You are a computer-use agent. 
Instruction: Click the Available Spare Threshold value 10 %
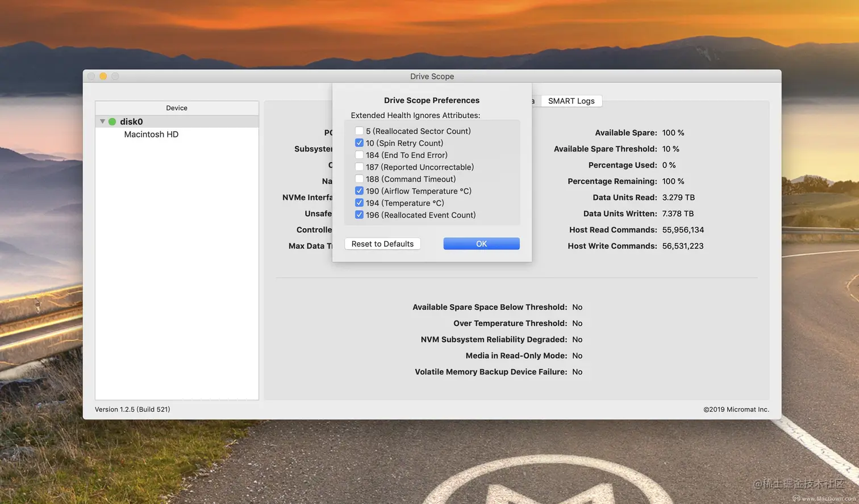(671, 149)
